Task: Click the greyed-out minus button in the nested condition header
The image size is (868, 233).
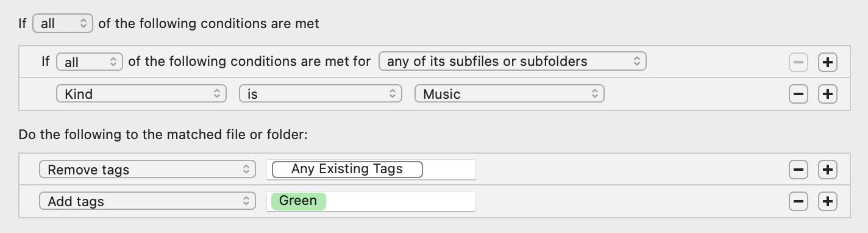Action: click(x=799, y=62)
